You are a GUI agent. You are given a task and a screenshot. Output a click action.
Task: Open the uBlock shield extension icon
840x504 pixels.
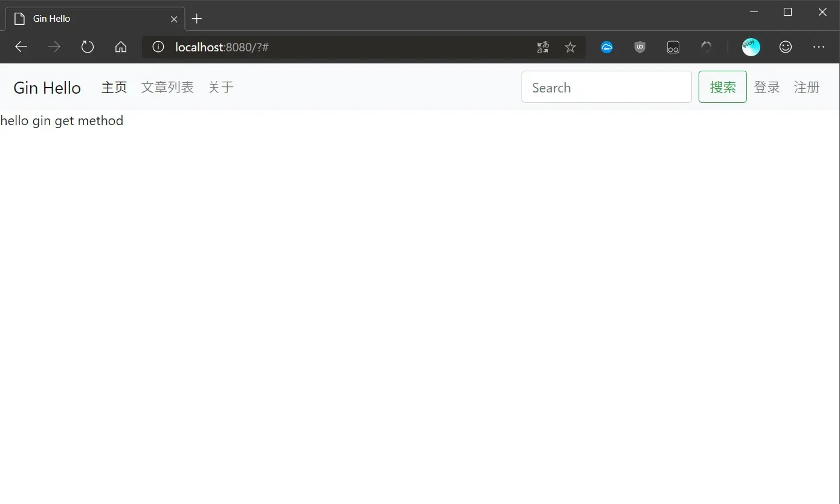[x=640, y=47]
